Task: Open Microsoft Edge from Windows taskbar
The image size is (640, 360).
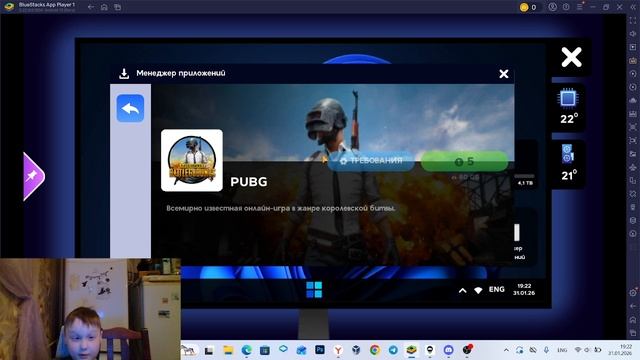Action: pyautogui.click(x=247, y=350)
